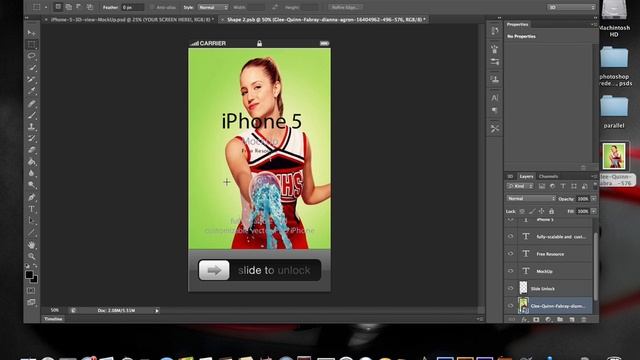This screenshot has height=360, width=640.
Task: Hide the Free Resource text layer
Action: coord(511,253)
